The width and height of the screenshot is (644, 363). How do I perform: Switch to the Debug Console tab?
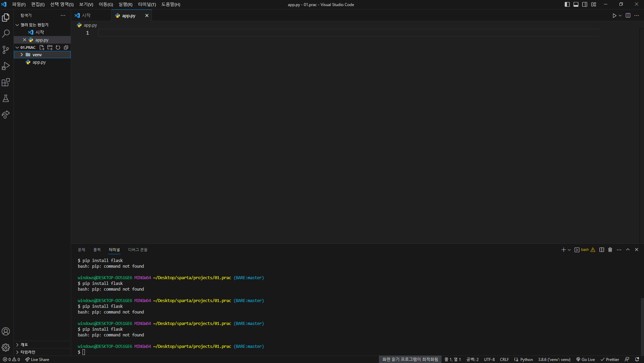coord(138,250)
